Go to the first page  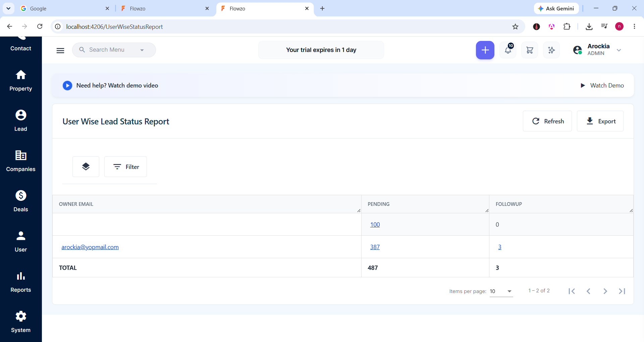572,291
